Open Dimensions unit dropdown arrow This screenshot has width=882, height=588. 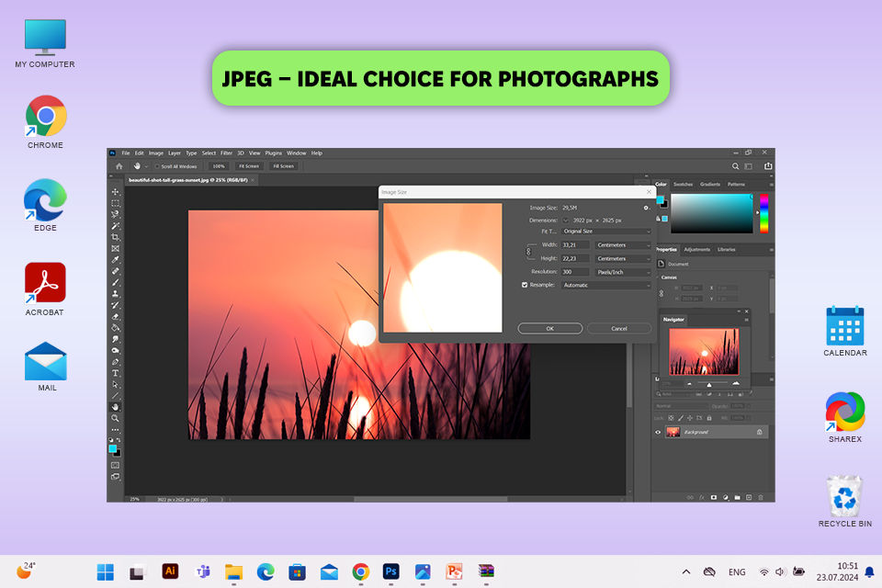pos(565,220)
